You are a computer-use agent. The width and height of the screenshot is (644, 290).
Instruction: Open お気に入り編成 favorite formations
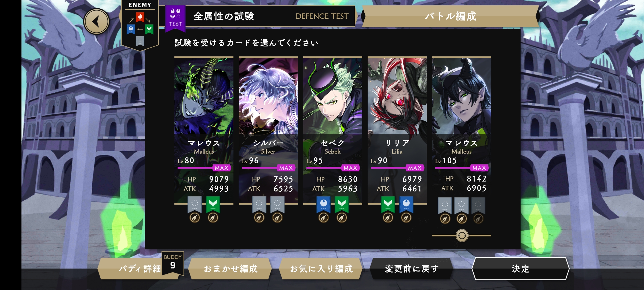coord(321,269)
